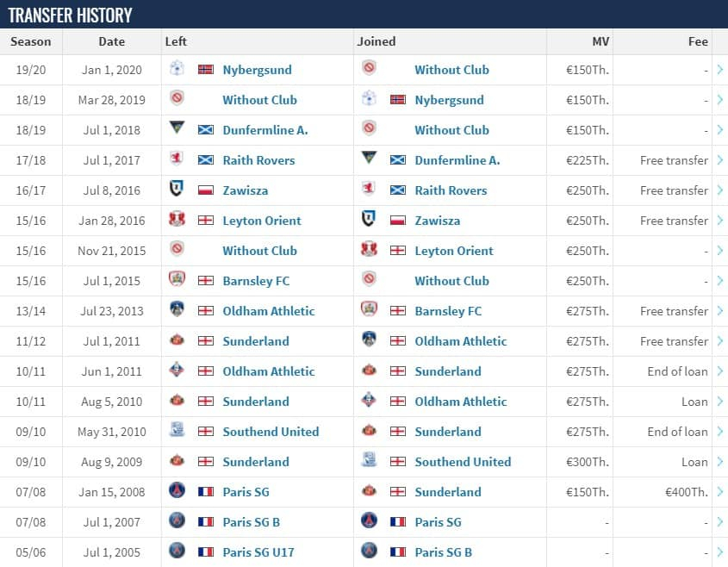Screen dimensions: 728x567
Task: Click Zawisza crest in the Jul 8, 2016 row
Action: 177,189
